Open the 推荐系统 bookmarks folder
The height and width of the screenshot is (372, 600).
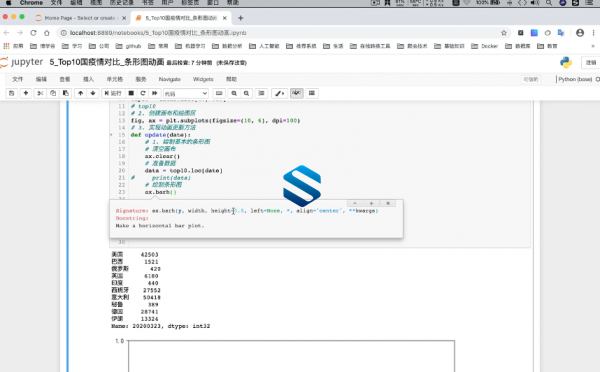tap(301, 46)
